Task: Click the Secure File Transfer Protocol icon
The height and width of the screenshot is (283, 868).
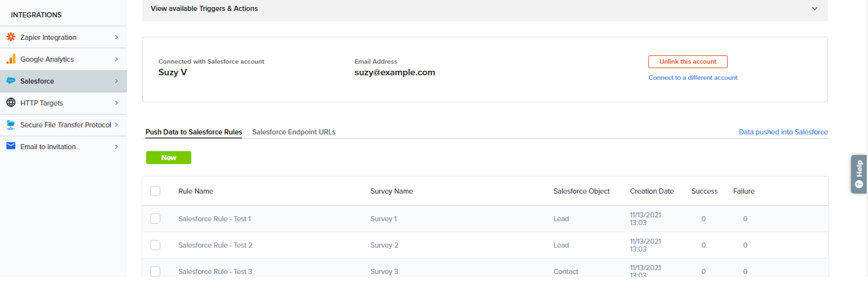Action: tap(10, 125)
